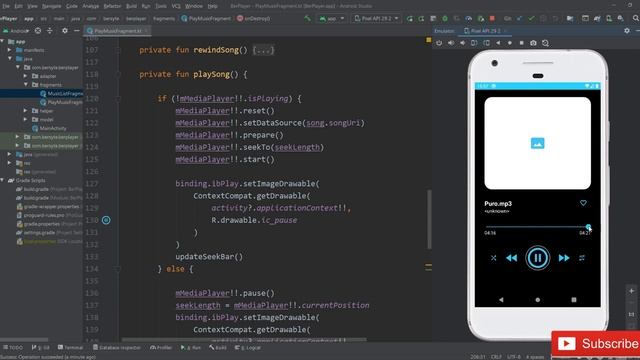Image resolution: width=640 pixels, height=360 pixels.
Task: Open Search Everywhere magnifier icon
Action: (x=636, y=18)
